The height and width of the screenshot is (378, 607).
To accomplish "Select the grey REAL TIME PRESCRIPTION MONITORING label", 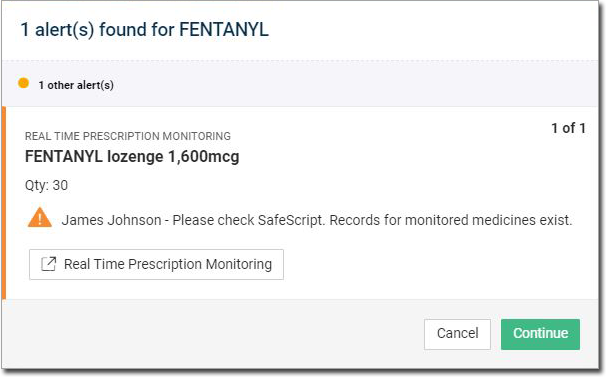I will tap(128, 136).
